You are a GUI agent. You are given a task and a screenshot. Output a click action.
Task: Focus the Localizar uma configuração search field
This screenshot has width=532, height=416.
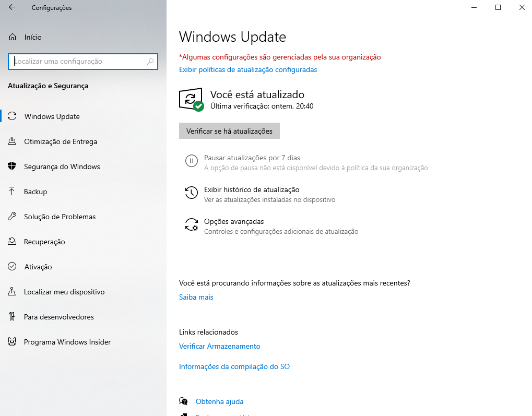[83, 62]
